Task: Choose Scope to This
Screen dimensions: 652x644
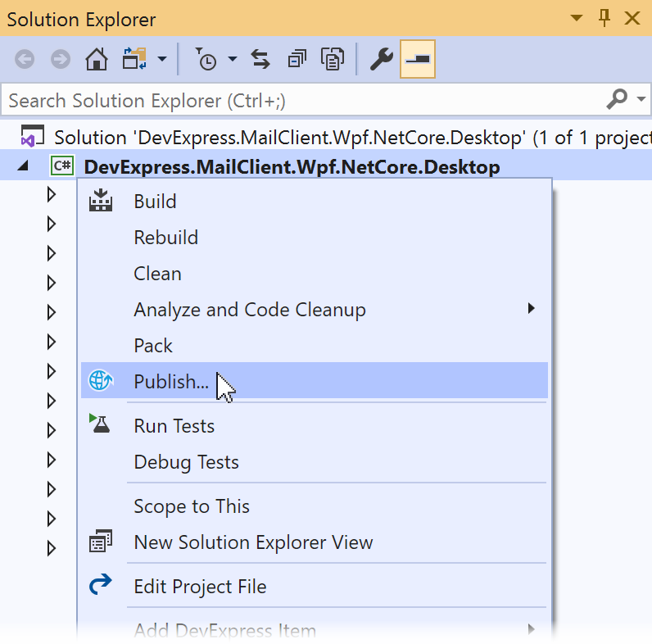Action: point(315,506)
